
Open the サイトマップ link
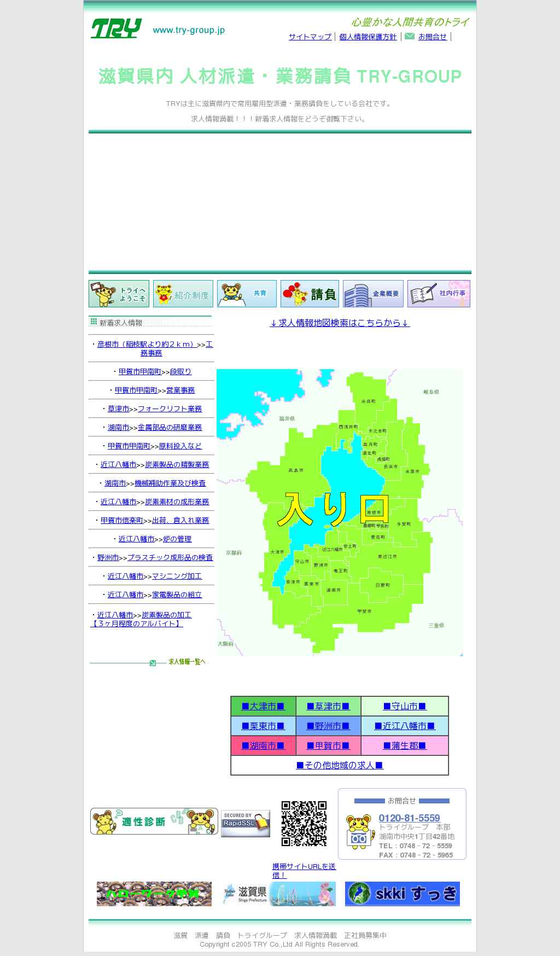[x=310, y=37]
